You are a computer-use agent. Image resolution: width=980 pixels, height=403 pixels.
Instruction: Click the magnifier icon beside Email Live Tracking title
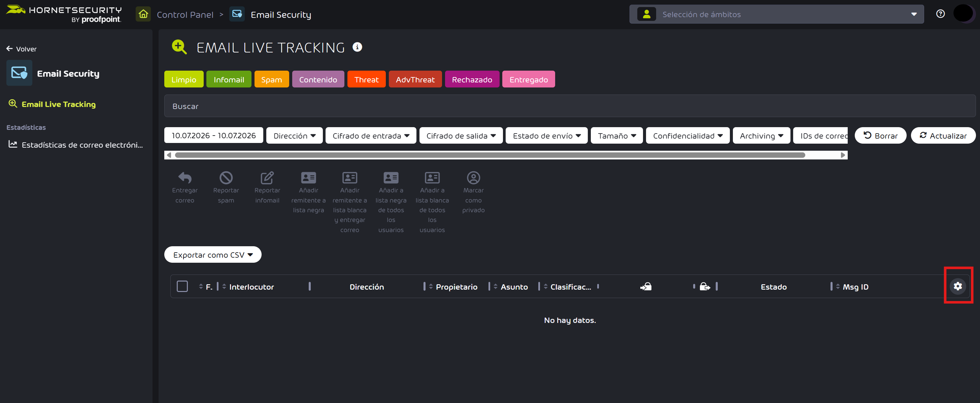179,47
